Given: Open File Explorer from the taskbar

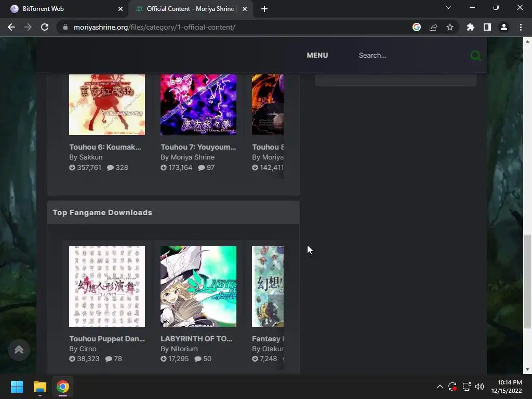Looking at the screenshot, I should pyautogui.click(x=39, y=387).
